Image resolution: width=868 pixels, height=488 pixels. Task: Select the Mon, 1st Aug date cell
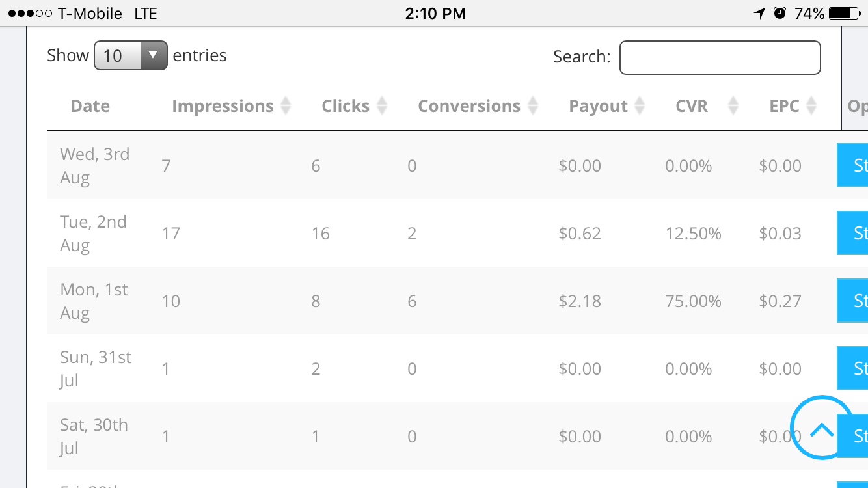(94, 301)
